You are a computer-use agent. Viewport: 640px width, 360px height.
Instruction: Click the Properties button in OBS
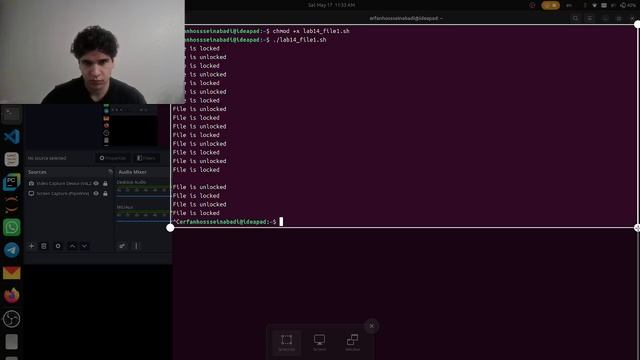coord(113,158)
